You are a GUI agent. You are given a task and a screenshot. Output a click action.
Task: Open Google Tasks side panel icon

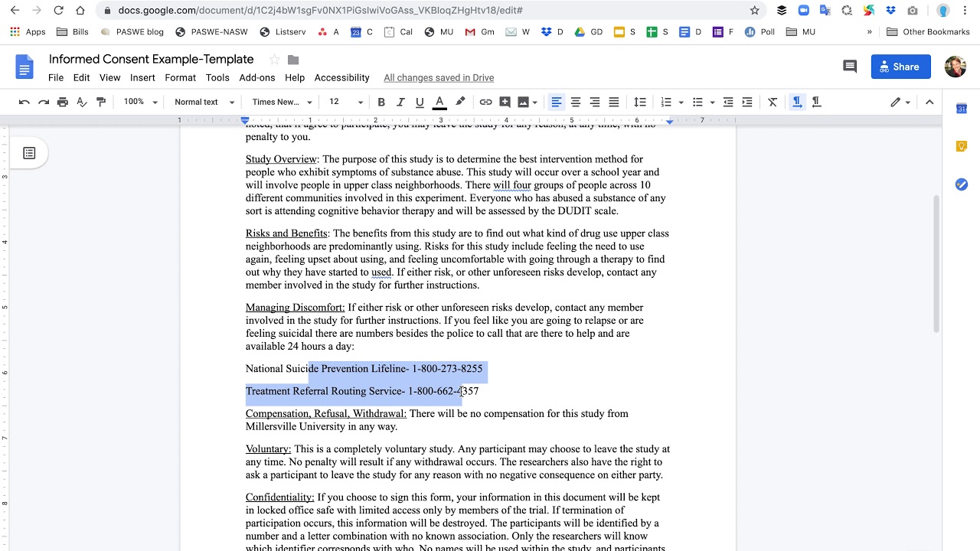tap(962, 184)
